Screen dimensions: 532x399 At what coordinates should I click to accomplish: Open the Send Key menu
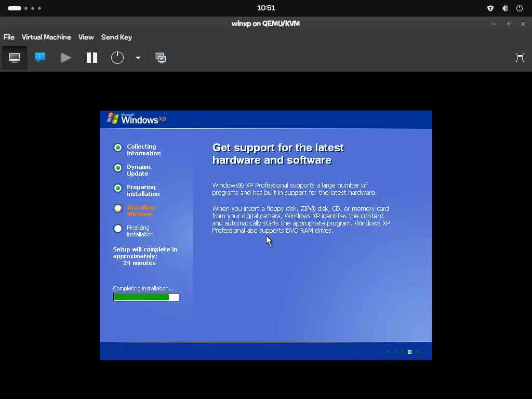point(116,37)
